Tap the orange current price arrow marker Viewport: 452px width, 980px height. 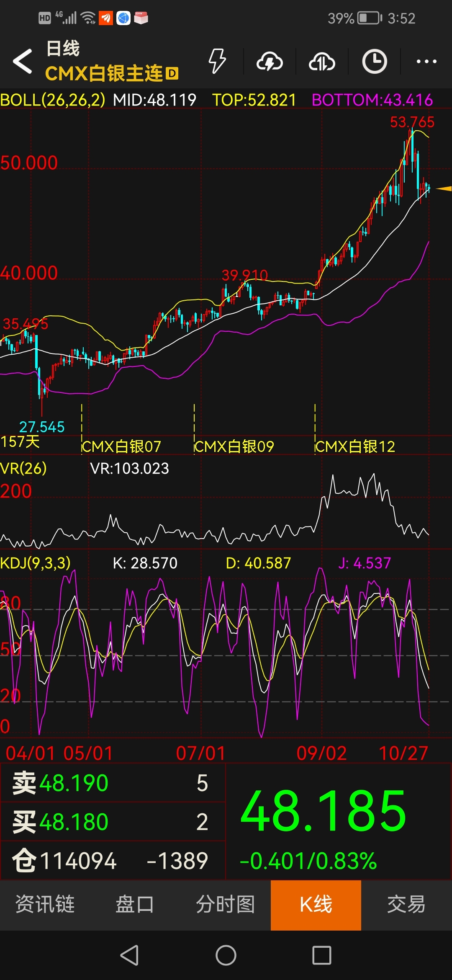443,189
